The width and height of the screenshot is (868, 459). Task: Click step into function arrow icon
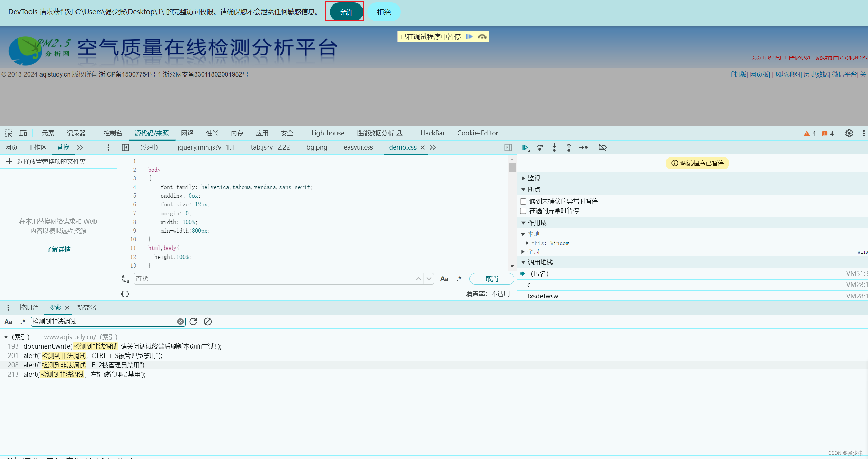554,148
